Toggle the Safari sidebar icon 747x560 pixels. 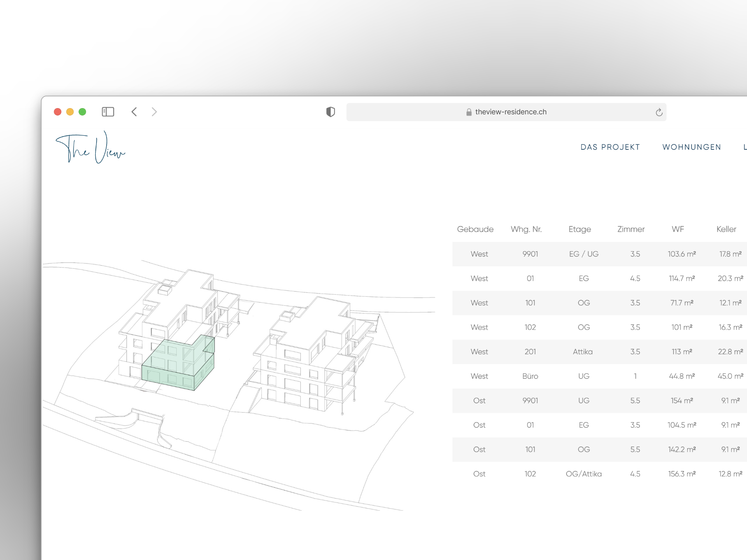tap(108, 112)
